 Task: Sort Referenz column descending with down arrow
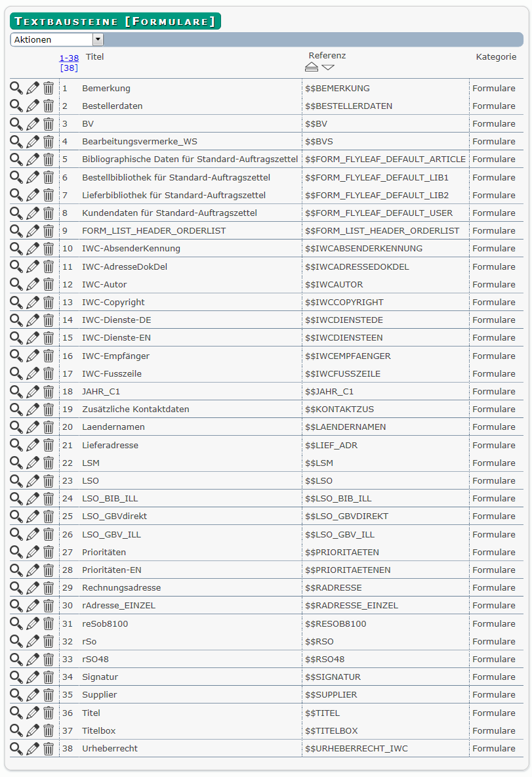(x=328, y=67)
